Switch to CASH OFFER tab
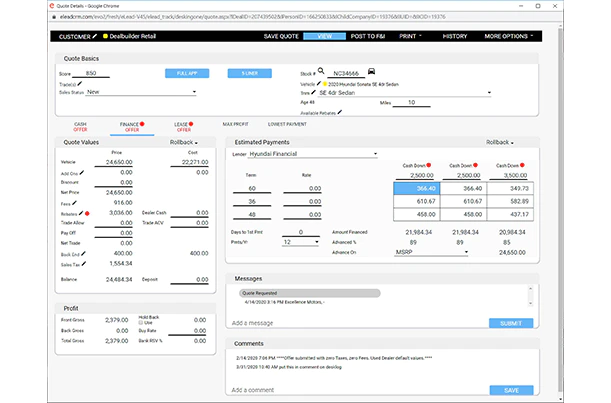Screen dimensions: 611x403 click(x=80, y=127)
